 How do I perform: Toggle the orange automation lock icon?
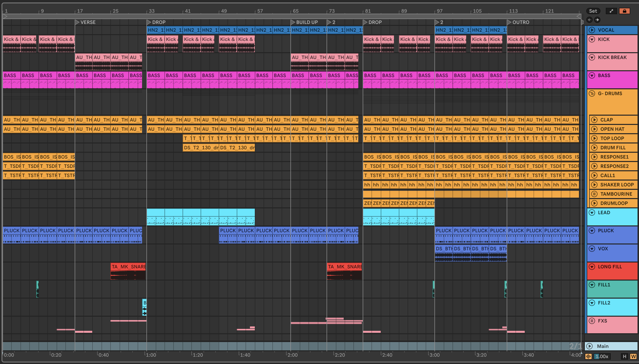point(625,11)
